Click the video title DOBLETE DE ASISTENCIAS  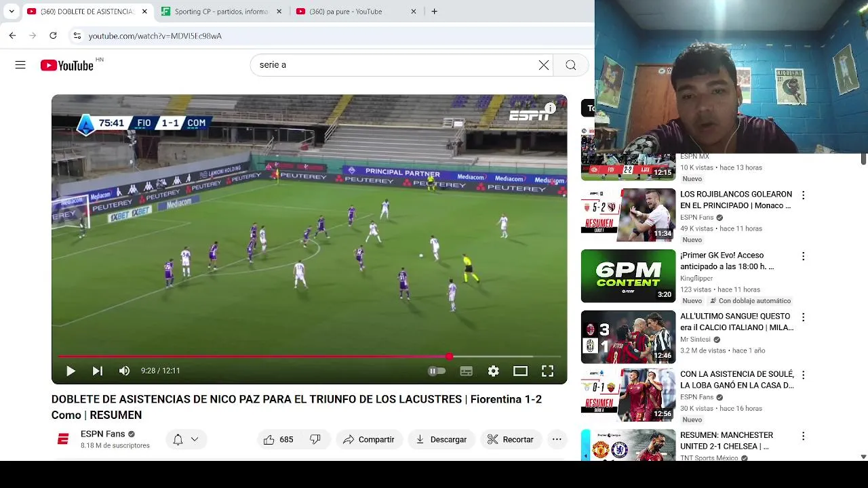pyautogui.click(x=296, y=407)
